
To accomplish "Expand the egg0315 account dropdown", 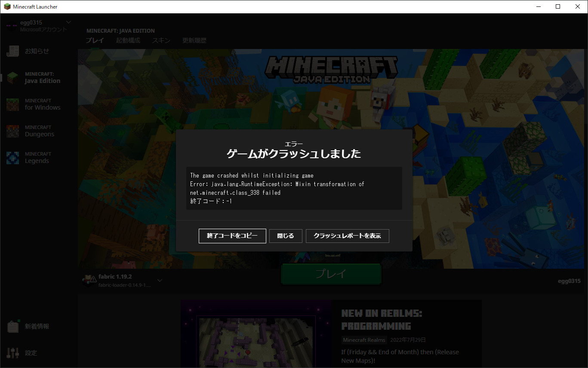I will tap(68, 21).
